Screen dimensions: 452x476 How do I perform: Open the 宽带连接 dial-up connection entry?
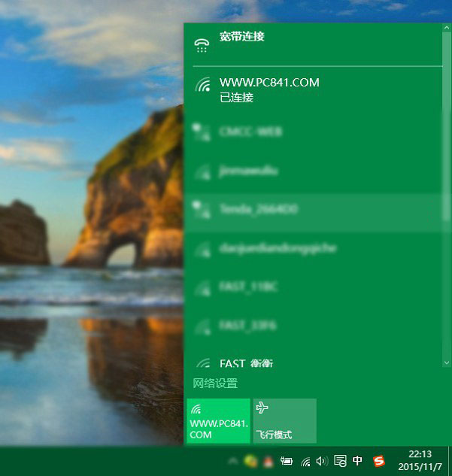coord(313,44)
